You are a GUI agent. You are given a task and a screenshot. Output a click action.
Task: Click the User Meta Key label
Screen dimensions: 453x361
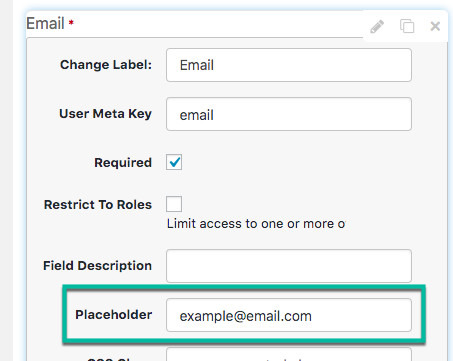tap(105, 114)
